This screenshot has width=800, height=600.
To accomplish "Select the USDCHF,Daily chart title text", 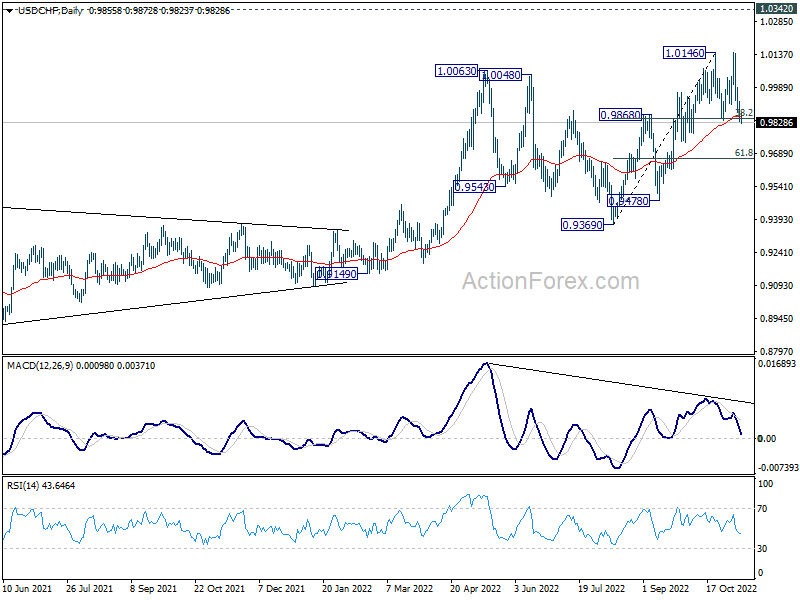I will pyautogui.click(x=50, y=11).
